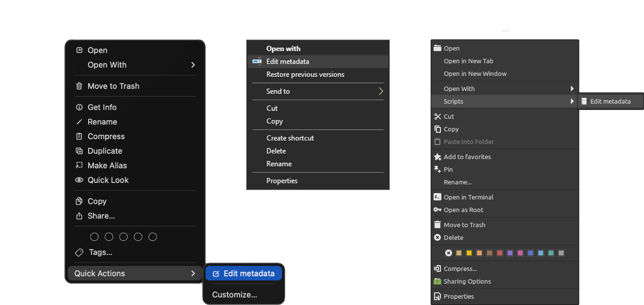Expand the Open With chevron in the macOS menu
Screen dimensions: 644x305
click(193, 65)
